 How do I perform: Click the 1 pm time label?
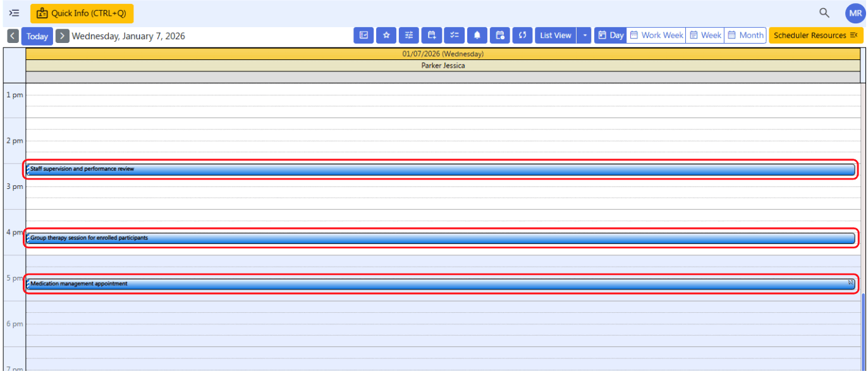15,95
